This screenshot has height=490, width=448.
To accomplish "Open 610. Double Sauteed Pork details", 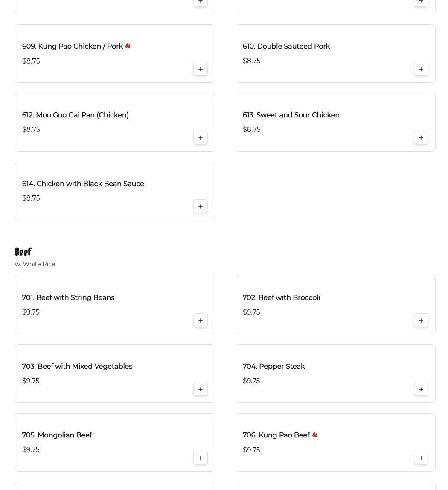I will point(286,47).
